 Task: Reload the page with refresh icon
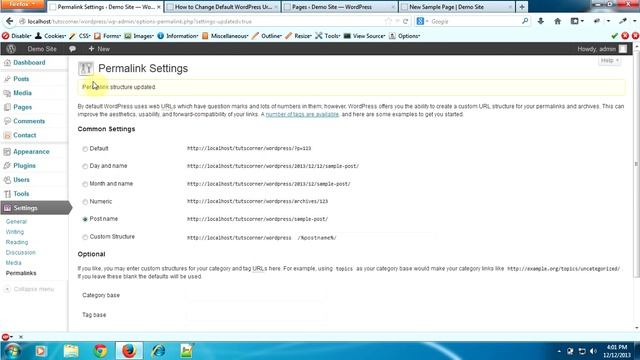coord(405,21)
